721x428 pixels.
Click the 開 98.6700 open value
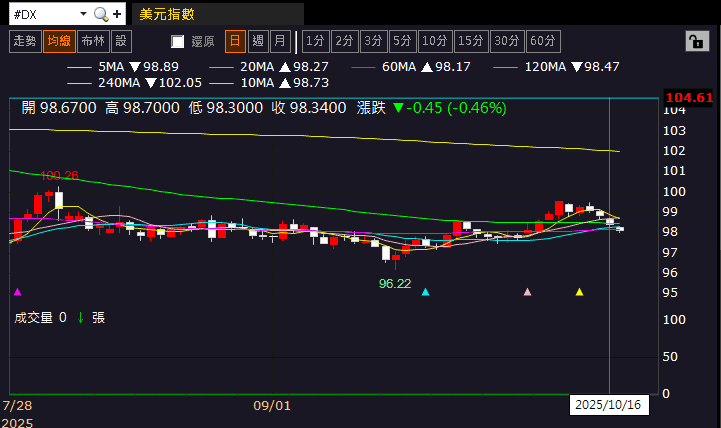pos(59,108)
